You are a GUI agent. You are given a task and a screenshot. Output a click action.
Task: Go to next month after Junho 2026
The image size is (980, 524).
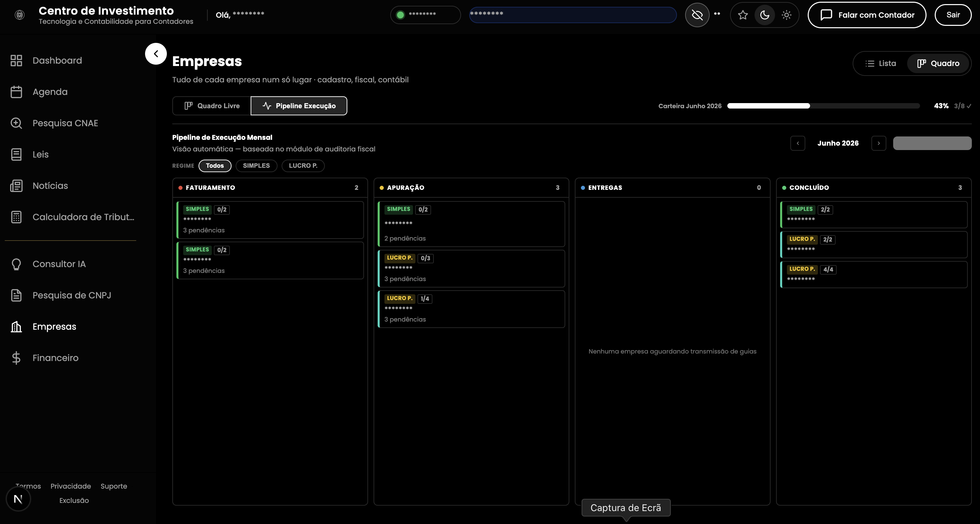[x=879, y=143]
